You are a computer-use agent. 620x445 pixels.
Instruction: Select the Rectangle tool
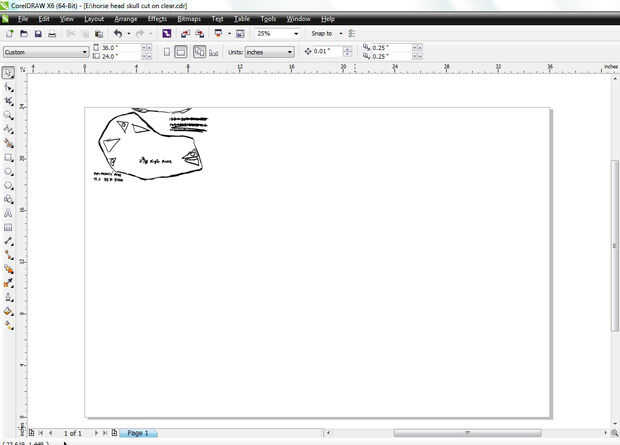coord(8,157)
